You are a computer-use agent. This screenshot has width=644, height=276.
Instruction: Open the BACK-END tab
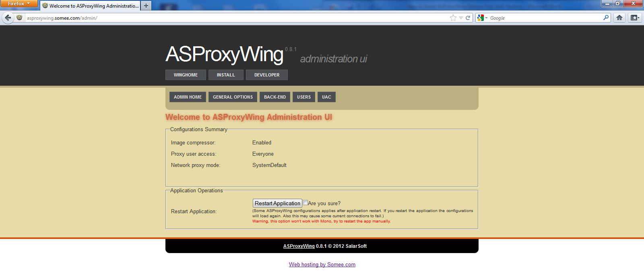pyautogui.click(x=275, y=97)
